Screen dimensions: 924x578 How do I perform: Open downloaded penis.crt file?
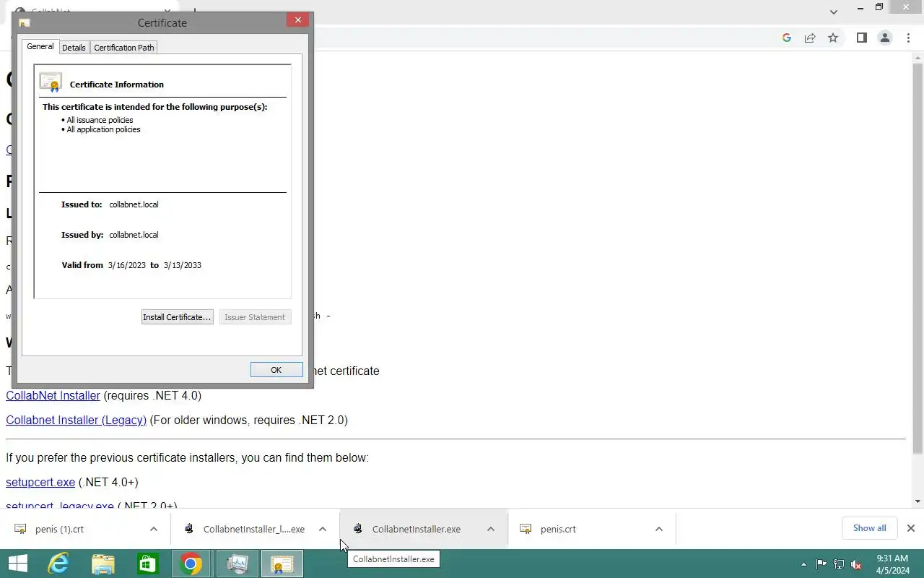(558, 529)
